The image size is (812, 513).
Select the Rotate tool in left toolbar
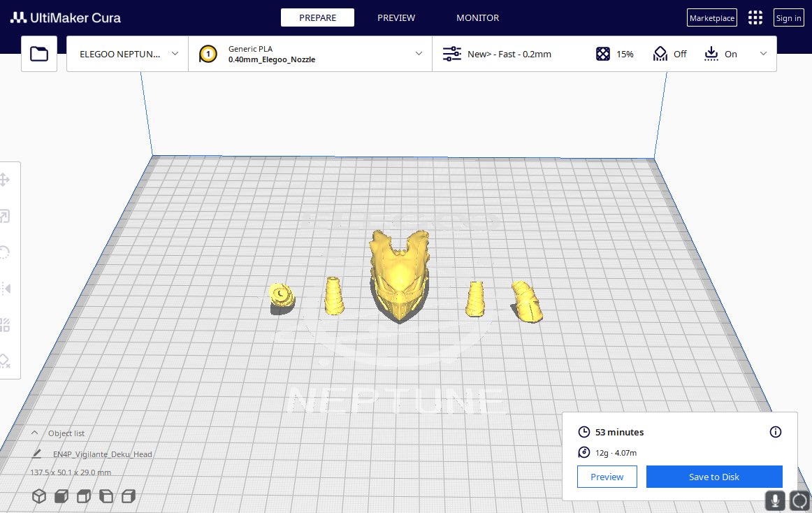pos(4,252)
